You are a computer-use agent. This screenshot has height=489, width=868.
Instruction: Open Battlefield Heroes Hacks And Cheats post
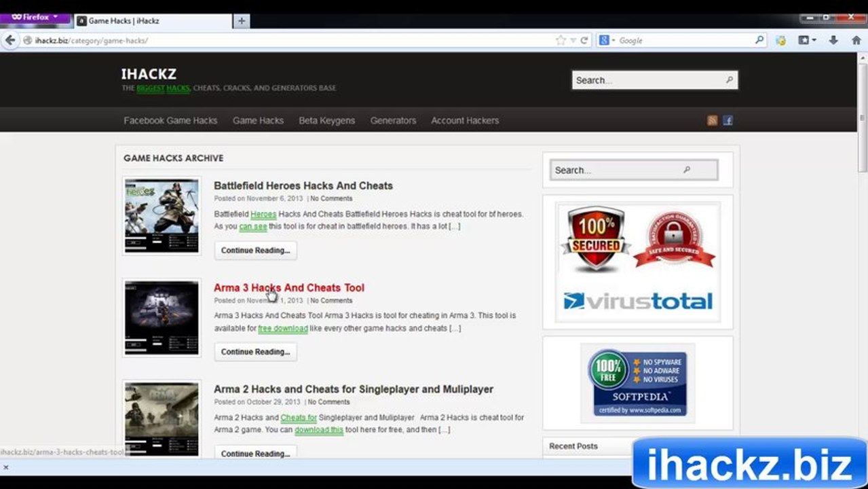[x=303, y=185]
